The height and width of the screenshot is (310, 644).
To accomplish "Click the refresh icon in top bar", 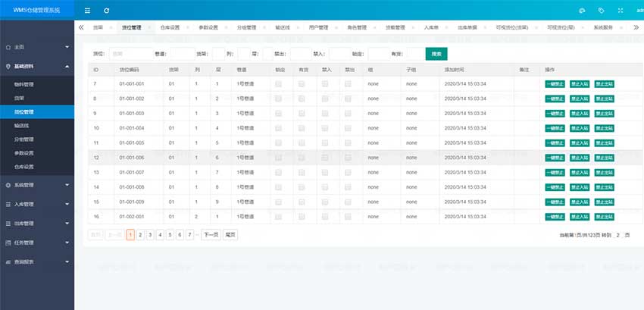I will point(106,11).
